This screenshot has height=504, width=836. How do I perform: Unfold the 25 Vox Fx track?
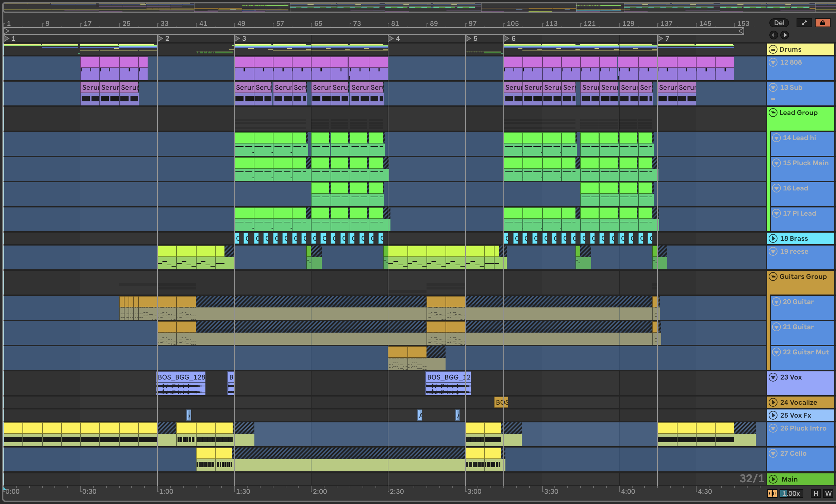[x=773, y=415]
